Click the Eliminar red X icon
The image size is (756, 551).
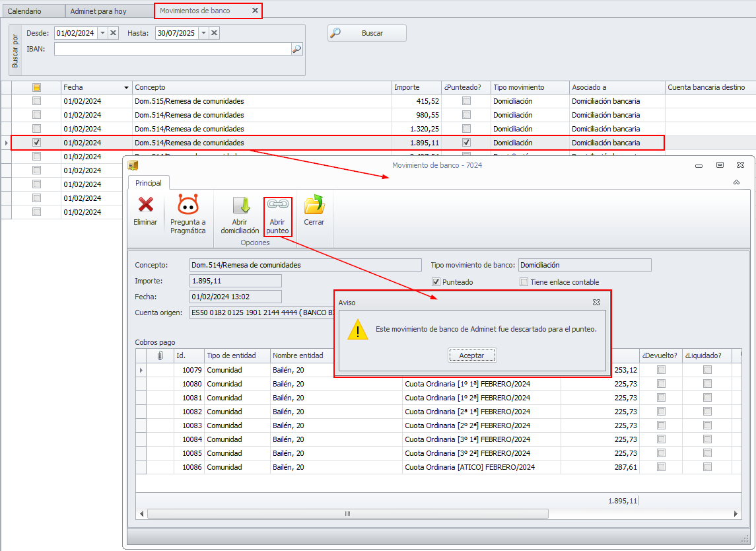(146, 205)
